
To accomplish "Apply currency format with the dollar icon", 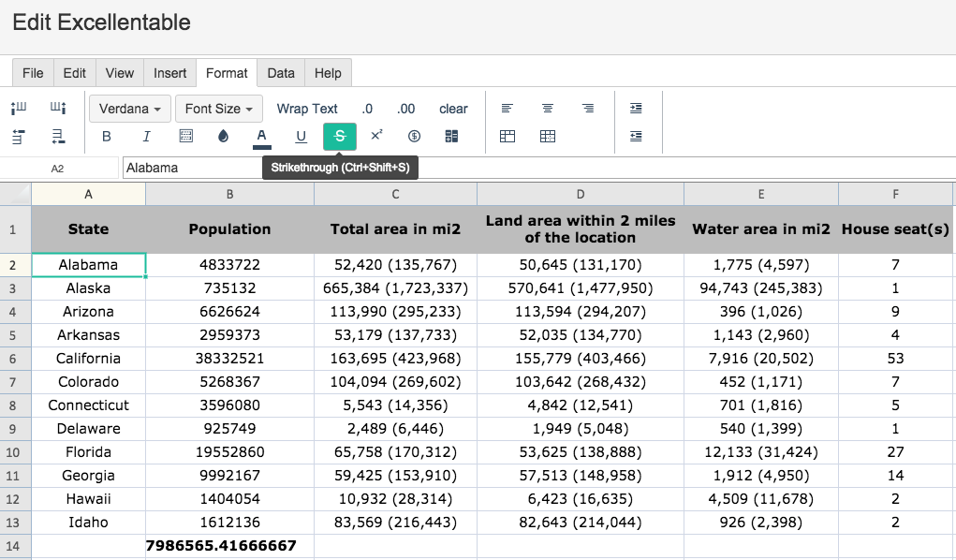I will pyautogui.click(x=414, y=136).
